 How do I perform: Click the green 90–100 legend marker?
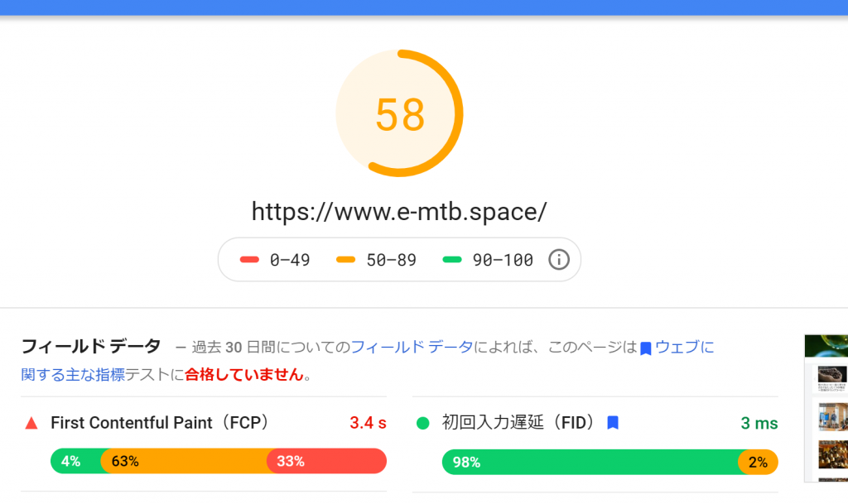click(452, 260)
